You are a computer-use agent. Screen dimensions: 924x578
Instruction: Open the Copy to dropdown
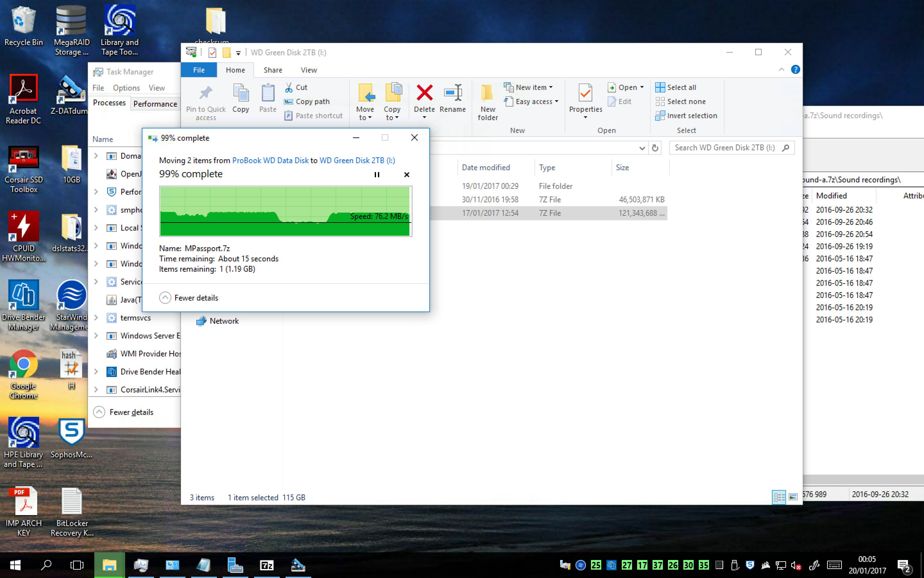point(392,114)
